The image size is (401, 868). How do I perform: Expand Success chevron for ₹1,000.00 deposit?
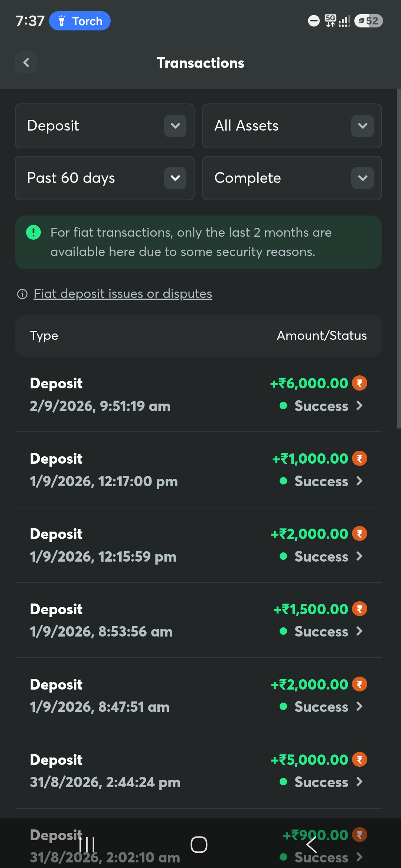pyautogui.click(x=359, y=481)
